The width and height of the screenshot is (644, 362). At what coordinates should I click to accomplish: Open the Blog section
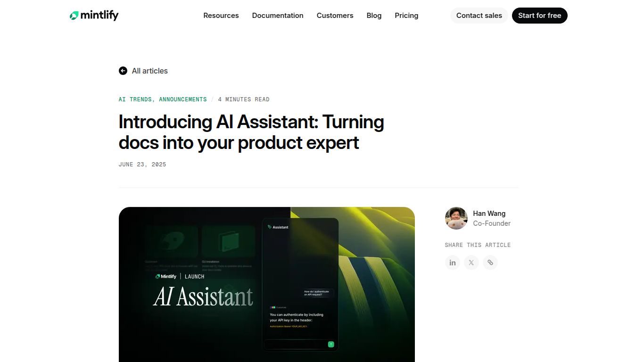click(374, 16)
